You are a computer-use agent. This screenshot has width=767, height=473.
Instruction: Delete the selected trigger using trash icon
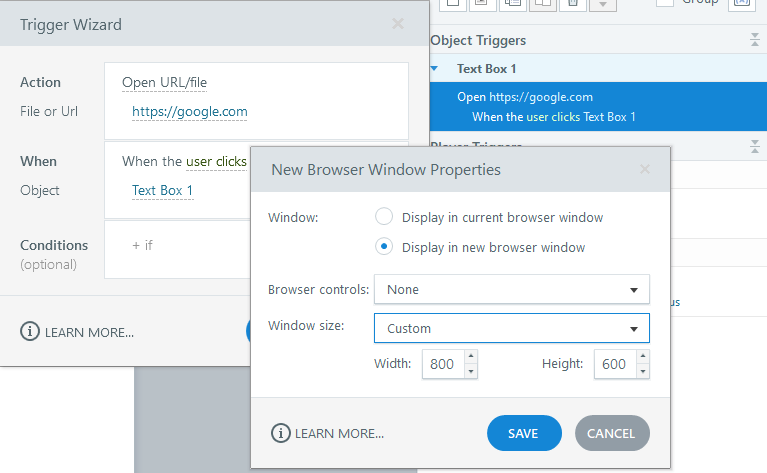[572, 4]
